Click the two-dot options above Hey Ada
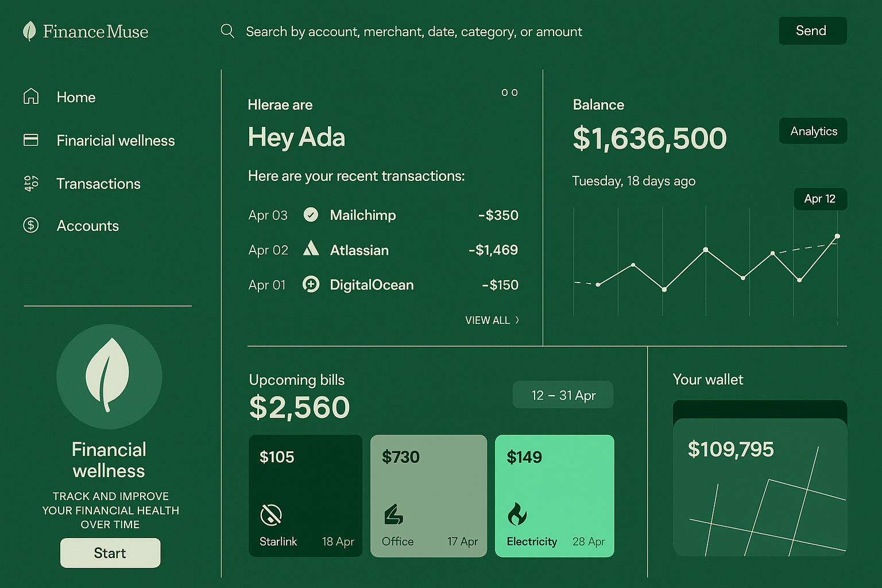This screenshot has width=882, height=588. pos(509,92)
